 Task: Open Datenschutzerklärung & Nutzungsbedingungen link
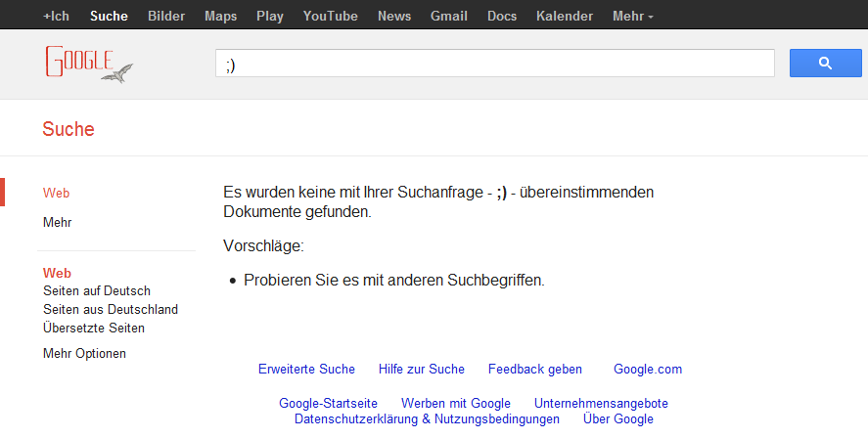[x=427, y=419]
